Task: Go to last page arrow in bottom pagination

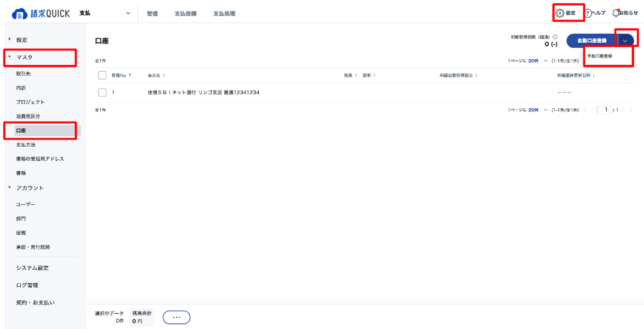Action: coord(631,110)
